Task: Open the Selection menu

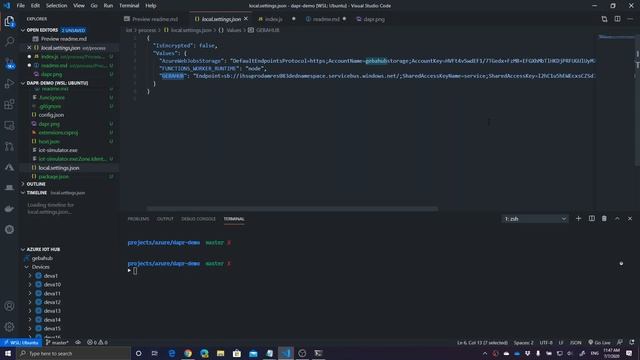Action: coord(56,6)
